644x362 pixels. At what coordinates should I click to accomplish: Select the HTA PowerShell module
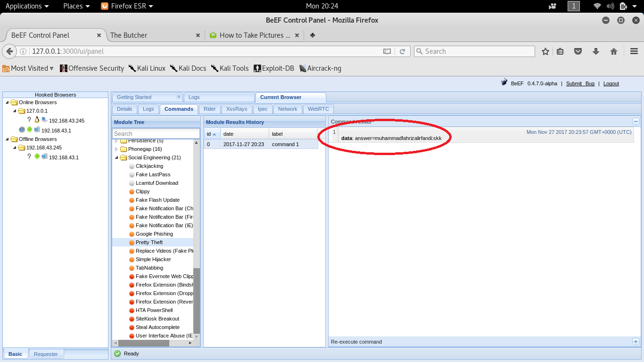(x=154, y=310)
